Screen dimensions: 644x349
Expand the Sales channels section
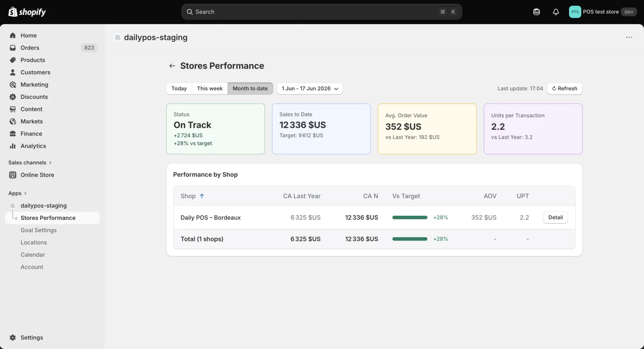(x=30, y=163)
